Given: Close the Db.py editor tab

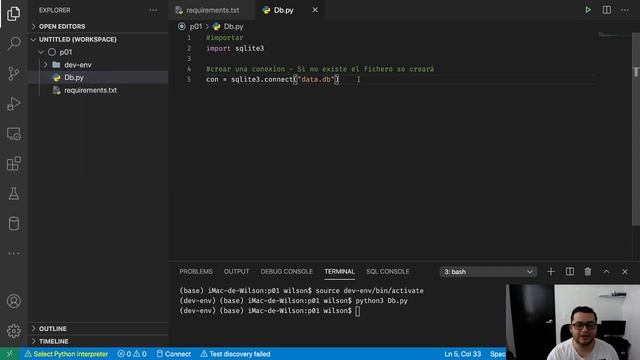Looking at the screenshot, I should (x=315, y=10).
